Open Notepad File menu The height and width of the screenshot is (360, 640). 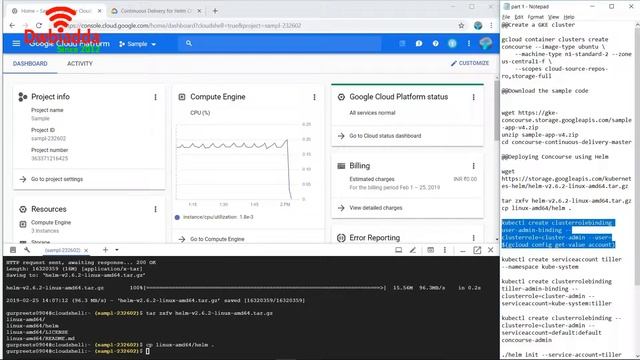506,17
